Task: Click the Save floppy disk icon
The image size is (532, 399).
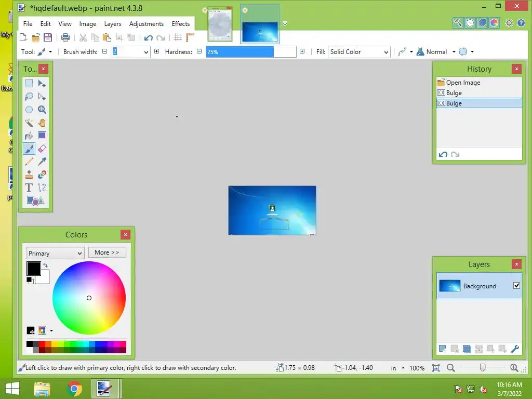Action: point(47,37)
